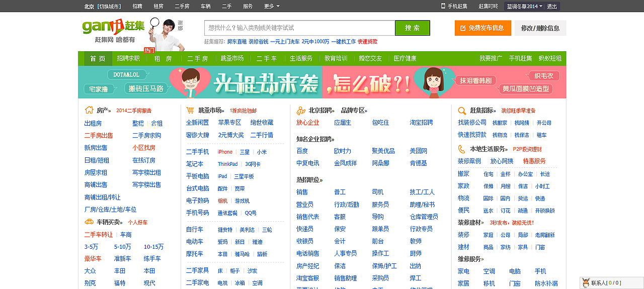The width and height of the screenshot is (644, 289).
Task: Click the 二手车转让 link
Action: pyautogui.click(x=99, y=234)
